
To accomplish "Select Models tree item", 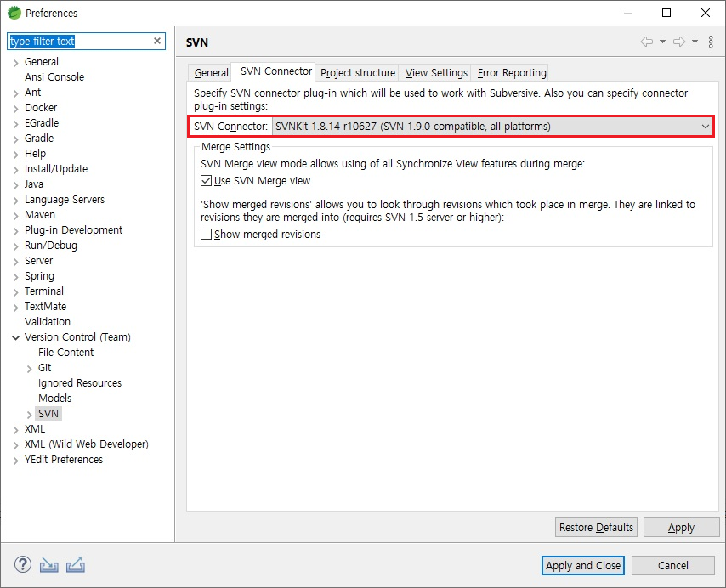I will 54,398.
